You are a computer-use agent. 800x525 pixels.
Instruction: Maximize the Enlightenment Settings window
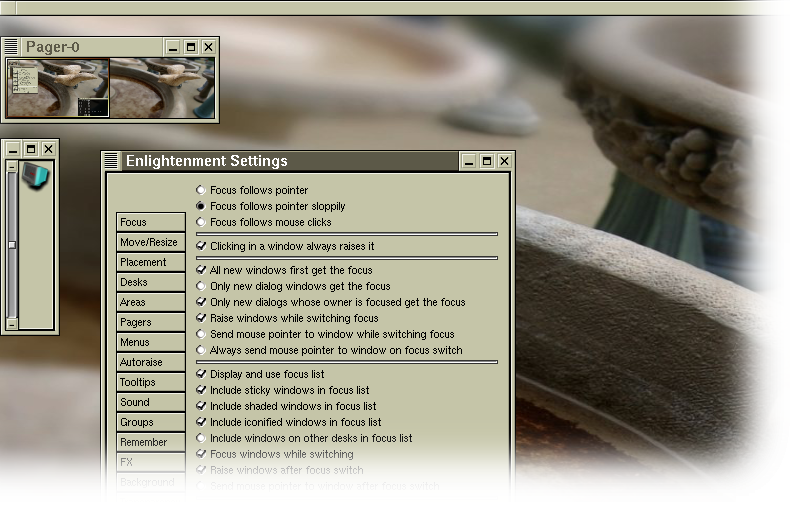(x=487, y=161)
